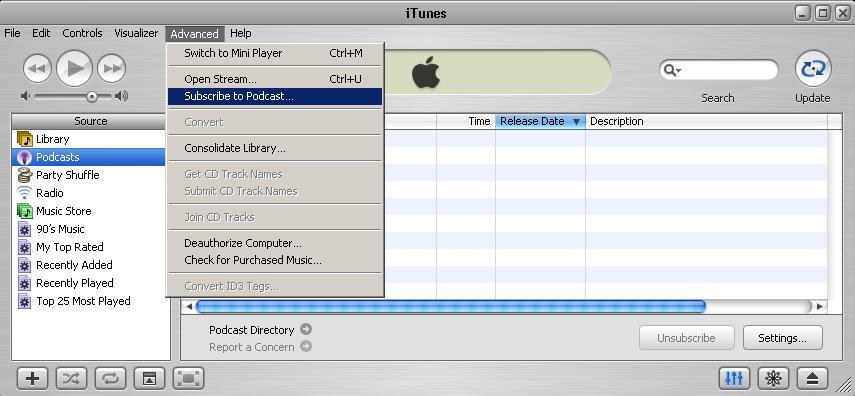Select My Top Rated playlist
Screen dimensions: 855x396
[x=88, y=247]
